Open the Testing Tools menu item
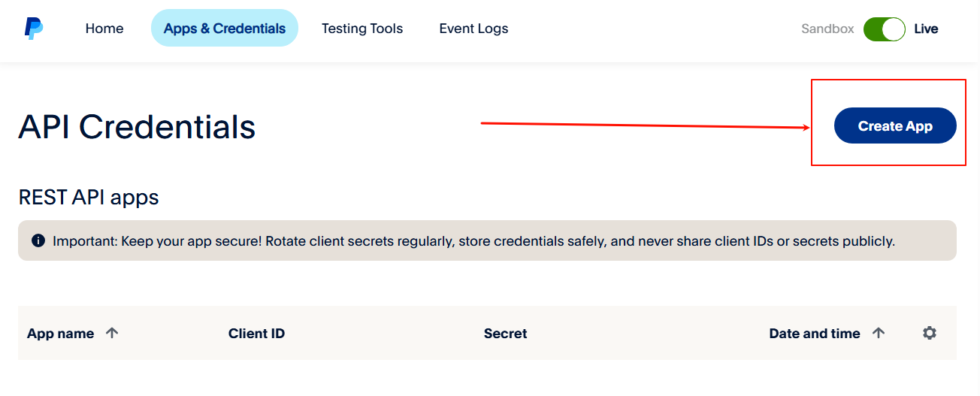Screen dimensions: 980x396 click(x=362, y=29)
